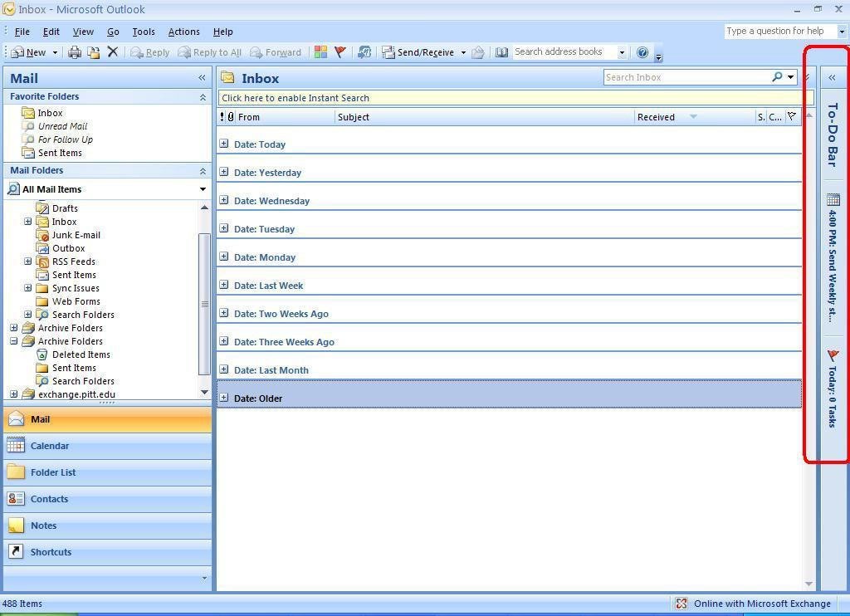
Task: Click the Mail navigation button
Action: (107, 419)
